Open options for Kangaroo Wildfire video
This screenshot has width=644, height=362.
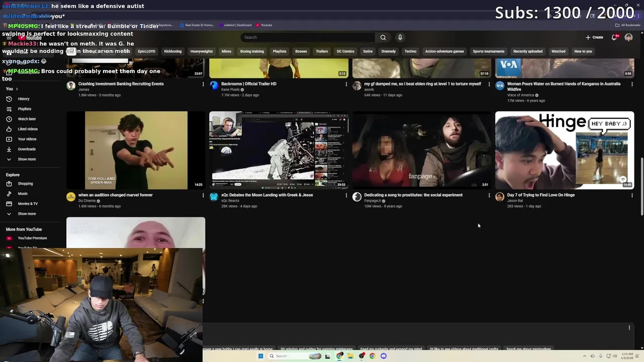tap(632, 84)
